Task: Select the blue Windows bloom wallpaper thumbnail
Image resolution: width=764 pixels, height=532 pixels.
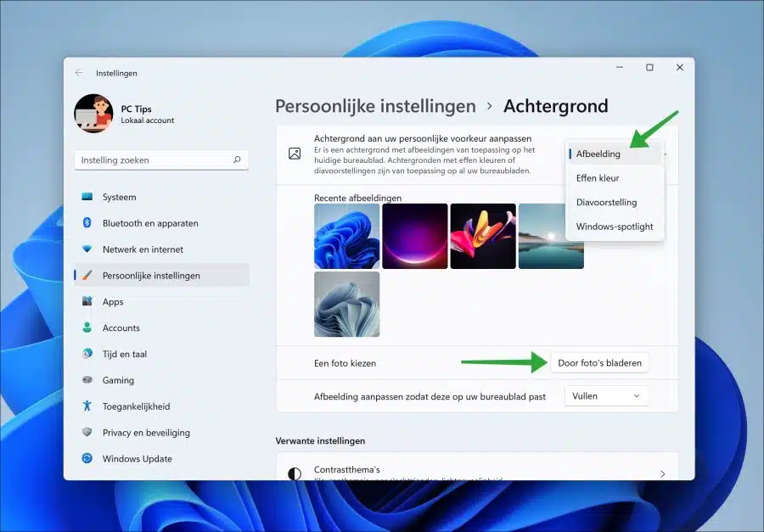Action: coord(347,236)
